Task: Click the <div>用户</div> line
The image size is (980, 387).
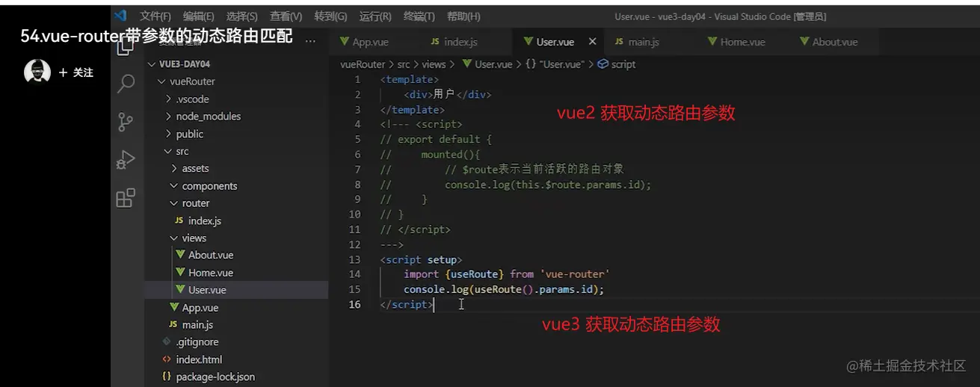Action: [448, 95]
